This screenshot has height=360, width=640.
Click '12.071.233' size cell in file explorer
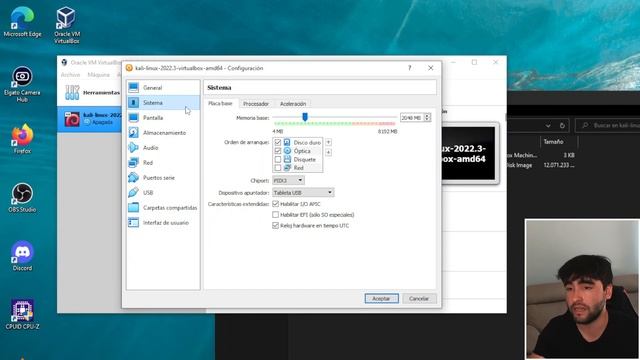pos(559,165)
